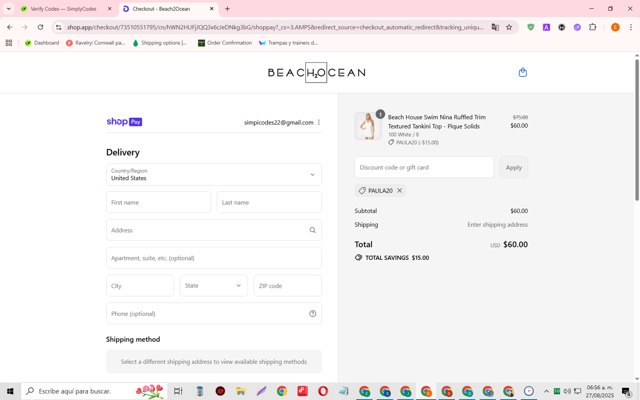
Task: Open account options menu beside email address
Action: click(x=319, y=122)
